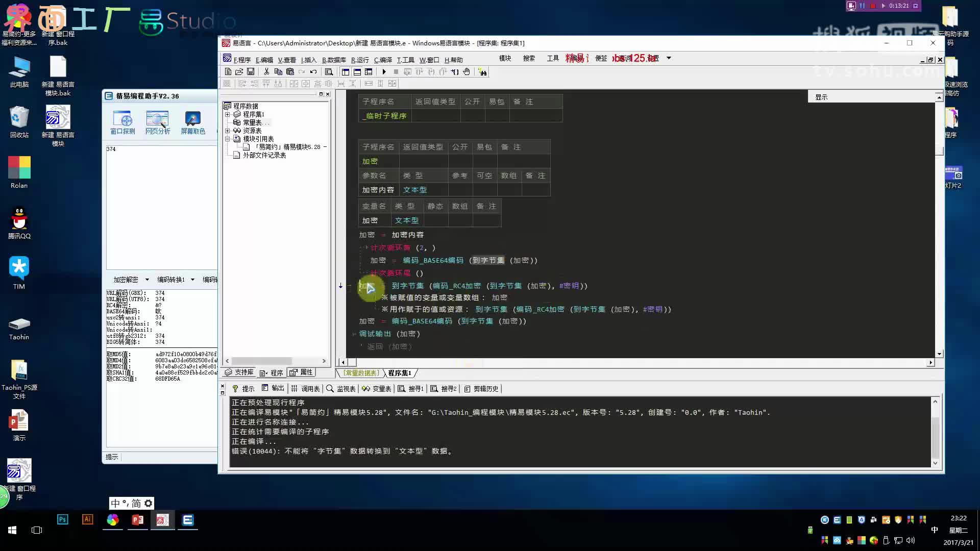The width and height of the screenshot is (980, 551).
Task: Click the Photoshop icon in the taskbar
Action: point(62,520)
